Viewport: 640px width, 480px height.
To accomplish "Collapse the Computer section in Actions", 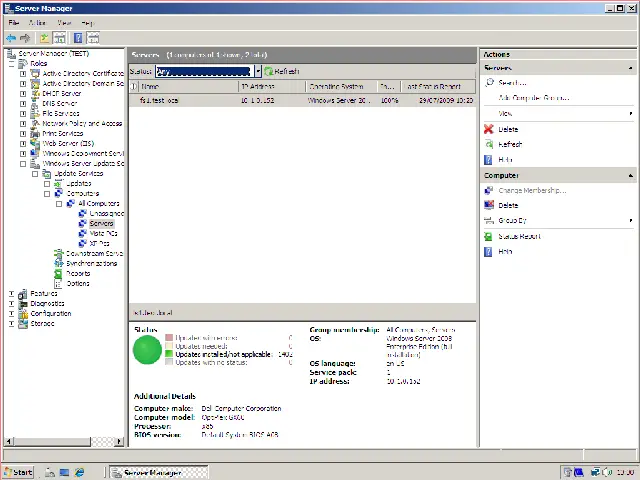I will tap(631, 176).
